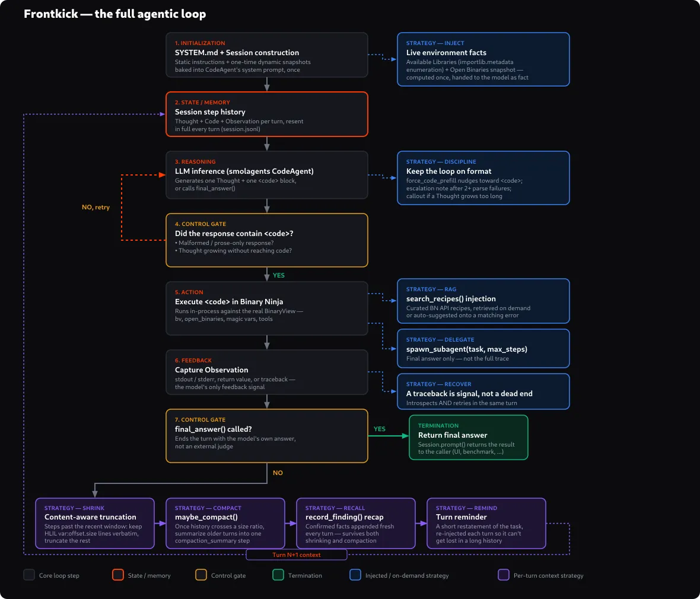
Task: Click the Termination legend swatch
Action: [278, 575]
